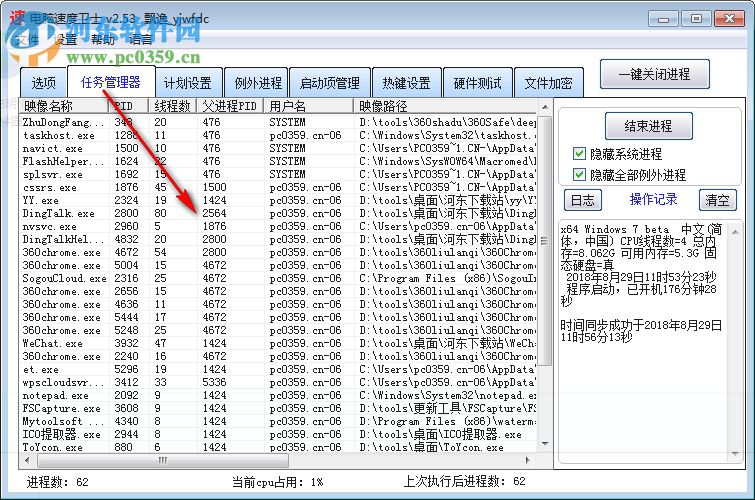Switch to 热键设置 tab
This screenshot has width=755, height=500.
pyautogui.click(x=406, y=83)
